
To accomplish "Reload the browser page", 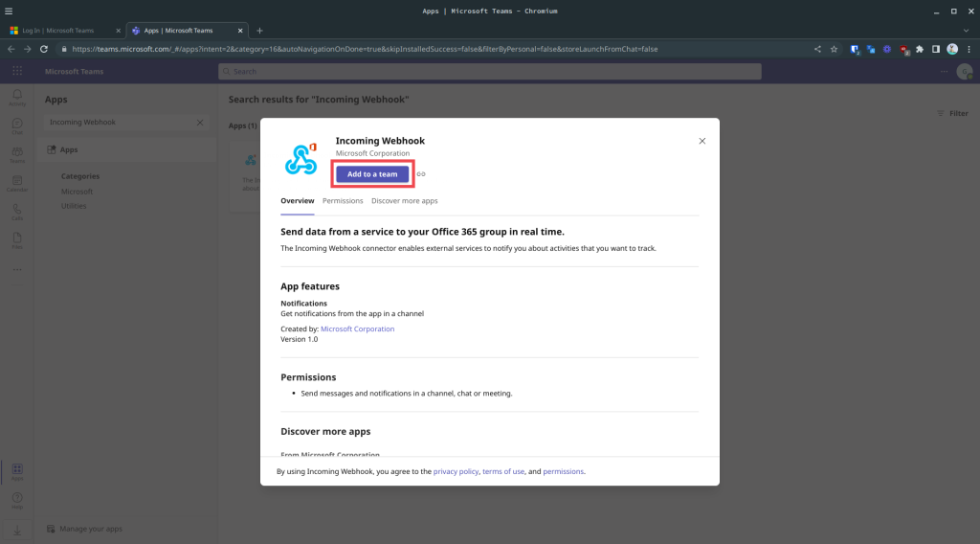I will pyautogui.click(x=44, y=49).
